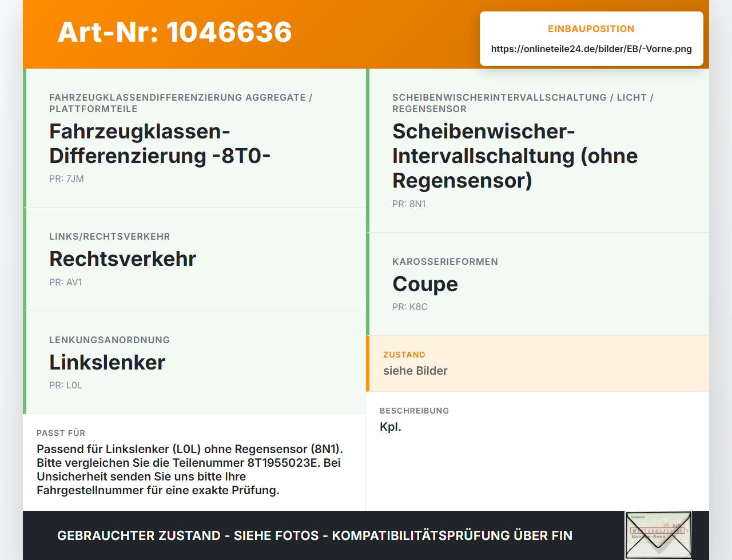Click the Rechtsverkehr value

pyautogui.click(x=123, y=259)
